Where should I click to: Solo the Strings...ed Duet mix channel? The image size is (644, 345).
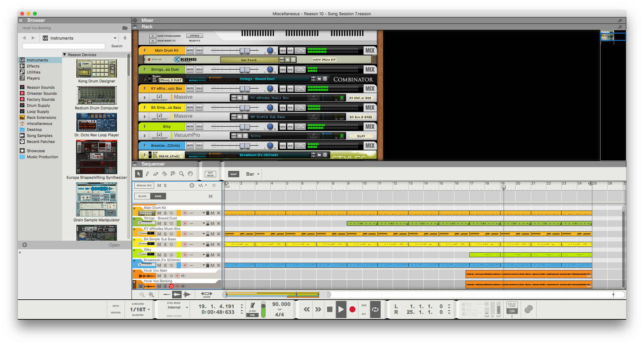point(199,69)
